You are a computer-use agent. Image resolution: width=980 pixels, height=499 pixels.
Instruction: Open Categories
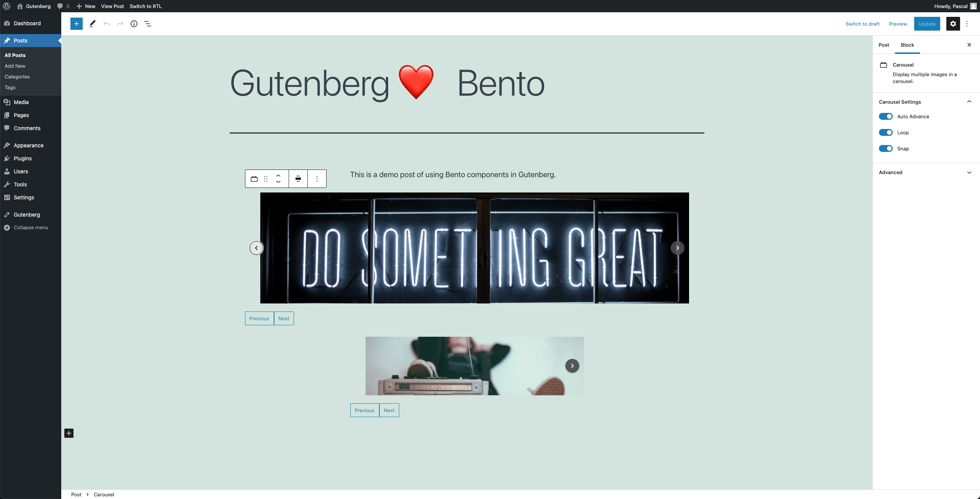click(17, 77)
